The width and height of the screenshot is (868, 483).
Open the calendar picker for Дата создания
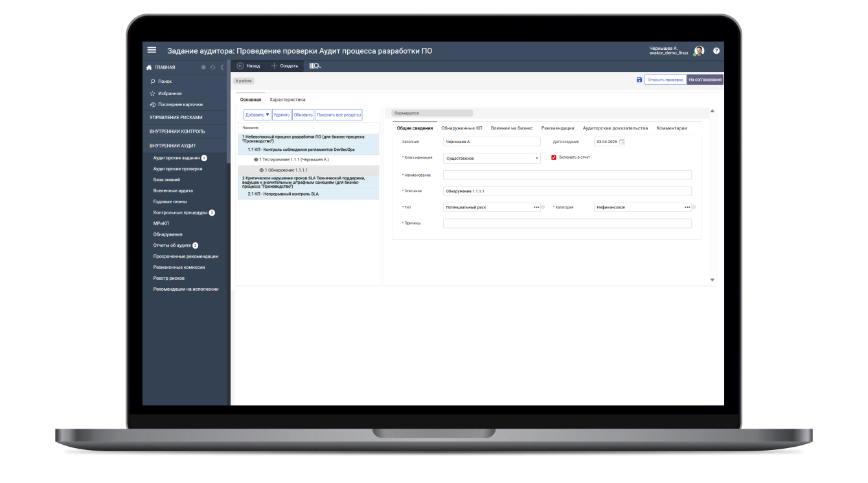[622, 142]
